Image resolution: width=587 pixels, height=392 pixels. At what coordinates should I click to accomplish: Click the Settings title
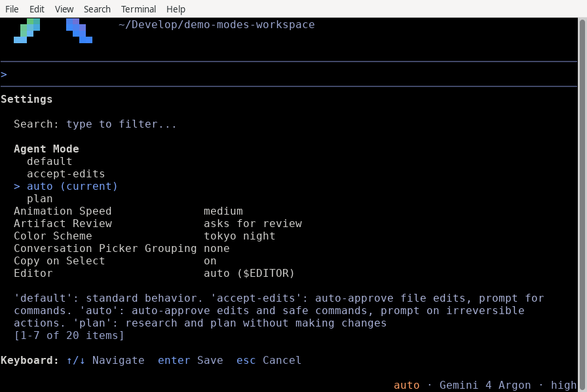tap(27, 99)
